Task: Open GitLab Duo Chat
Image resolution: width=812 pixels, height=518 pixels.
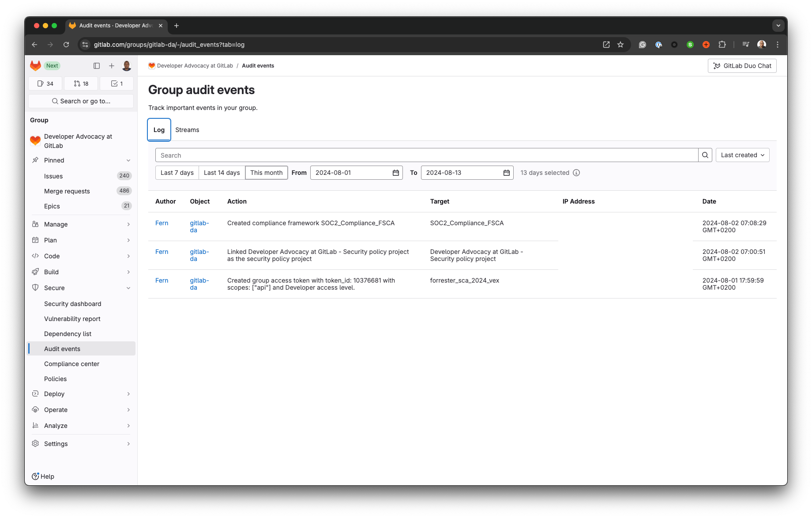Action: click(x=742, y=65)
